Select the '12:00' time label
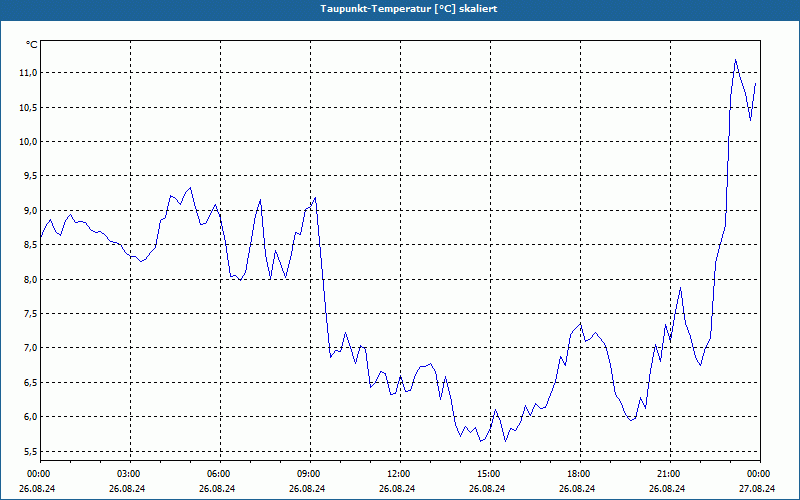Screen dimensions: 800x500 point(397,474)
